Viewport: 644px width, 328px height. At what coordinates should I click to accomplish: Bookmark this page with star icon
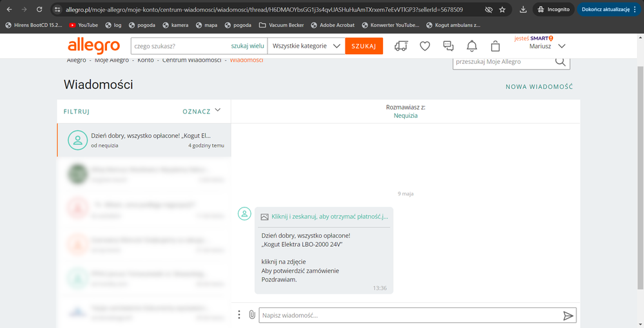pos(502,10)
